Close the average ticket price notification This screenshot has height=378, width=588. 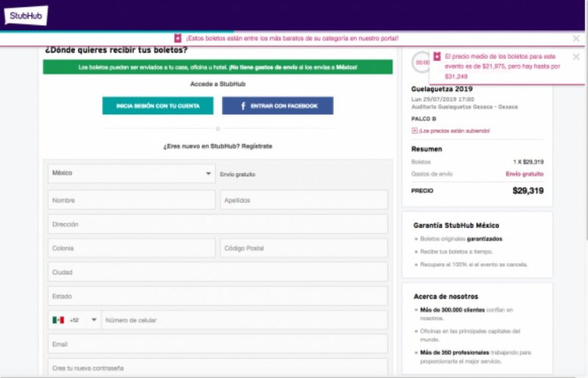click(x=576, y=57)
